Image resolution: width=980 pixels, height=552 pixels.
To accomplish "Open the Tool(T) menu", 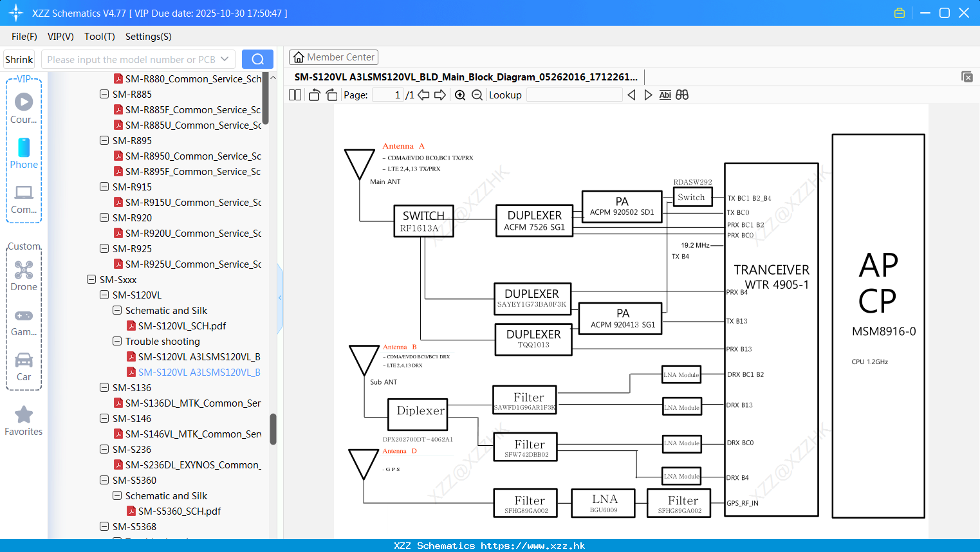I will [100, 37].
